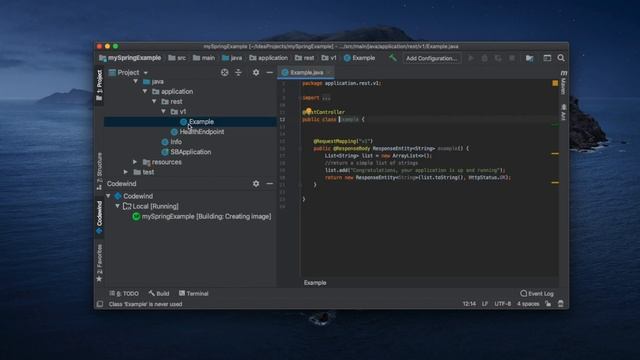
Task: Click the intention lightbulb in the editor gutter
Action: (309, 111)
